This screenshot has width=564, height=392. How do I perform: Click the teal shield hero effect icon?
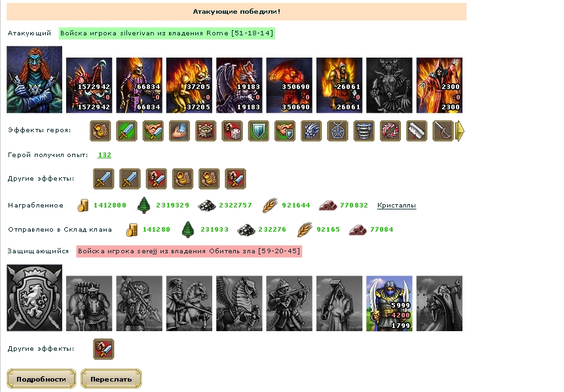(258, 131)
